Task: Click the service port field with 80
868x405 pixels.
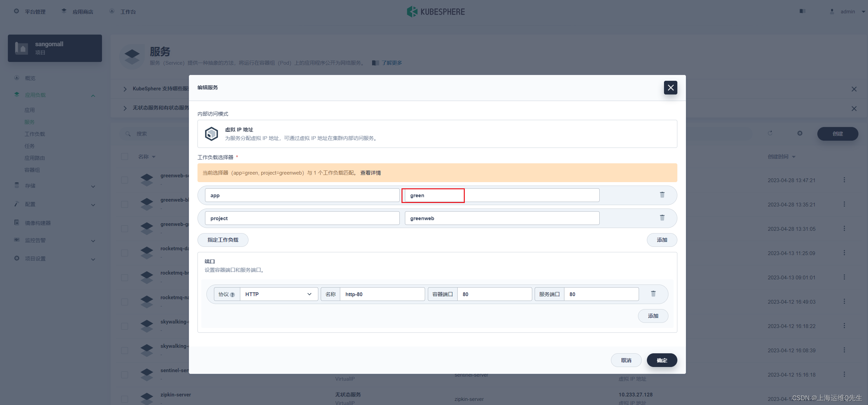Action: pos(601,294)
